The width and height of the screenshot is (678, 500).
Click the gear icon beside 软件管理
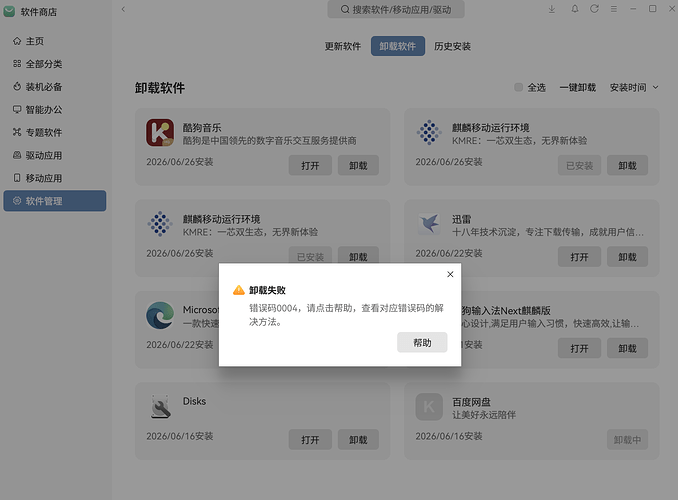(x=17, y=201)
